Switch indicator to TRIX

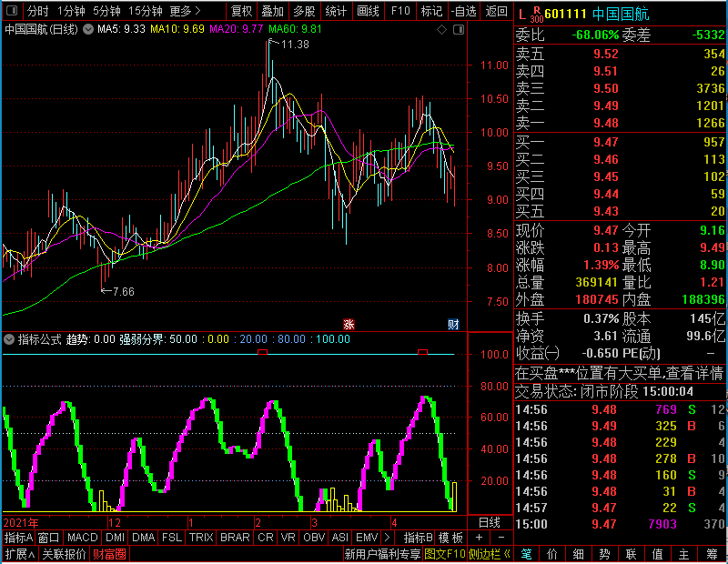[x=201, y=538]
